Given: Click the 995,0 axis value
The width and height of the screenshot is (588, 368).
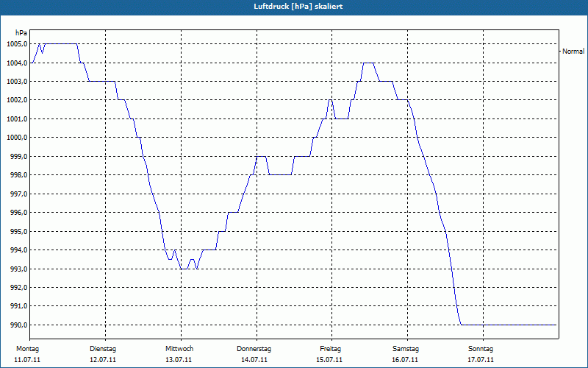Looking at the screenshot, I should [x=18, y=231].
